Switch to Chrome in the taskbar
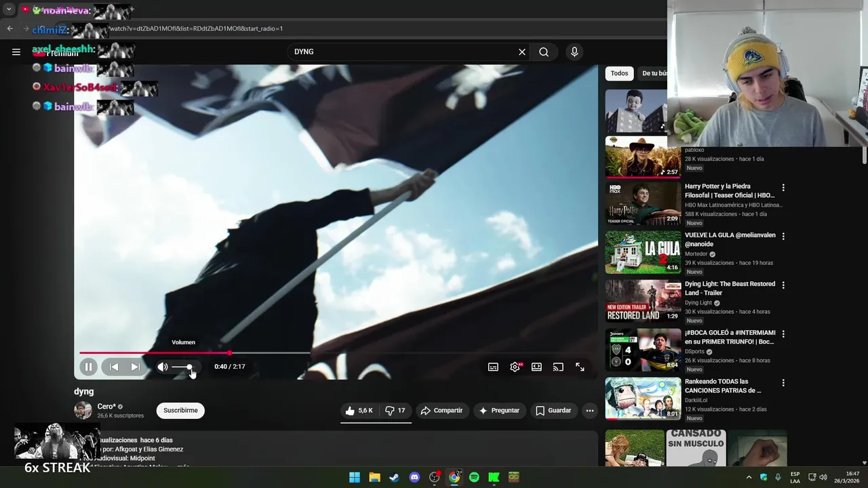 click(x=454, y=477)
